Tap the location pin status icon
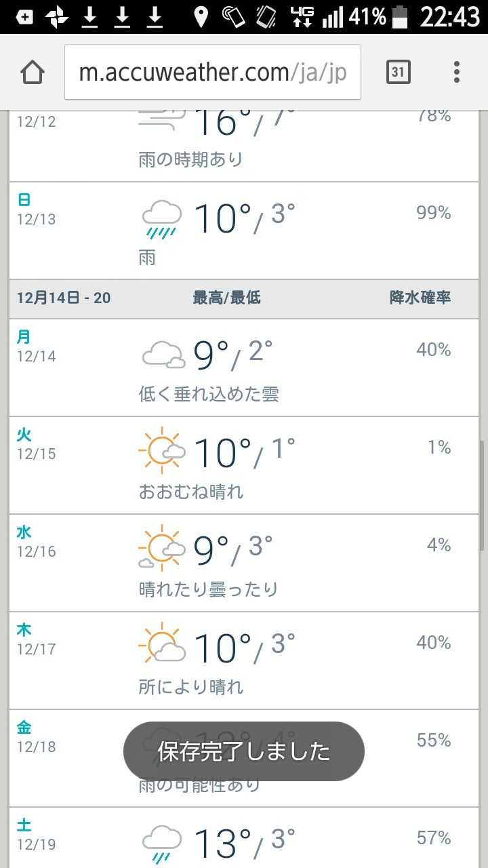 [201, 16]
